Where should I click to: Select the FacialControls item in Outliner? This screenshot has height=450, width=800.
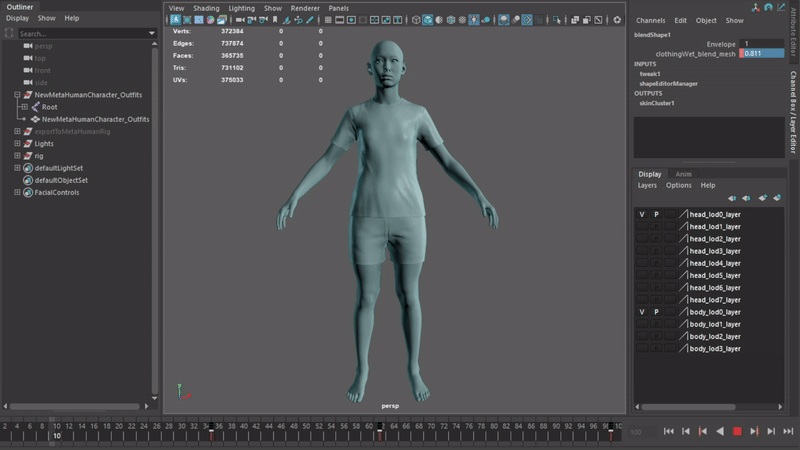point(57,192)
